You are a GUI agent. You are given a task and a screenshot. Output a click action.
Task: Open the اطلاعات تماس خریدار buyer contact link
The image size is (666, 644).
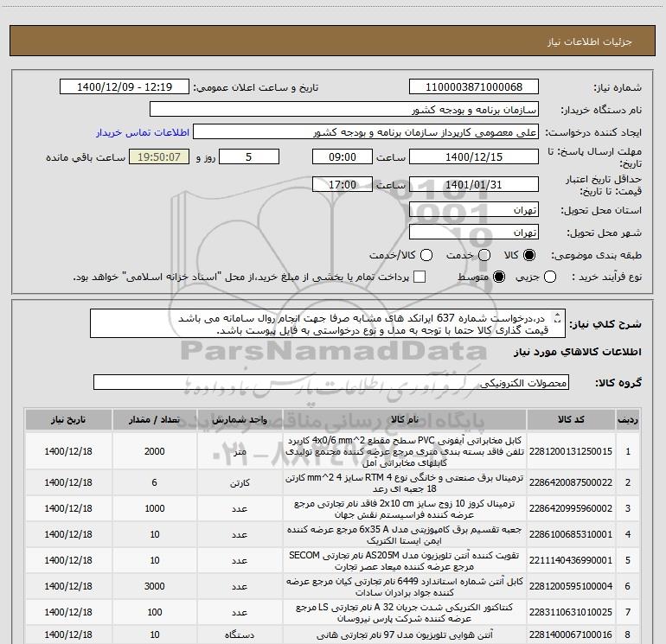click(143, 132)
